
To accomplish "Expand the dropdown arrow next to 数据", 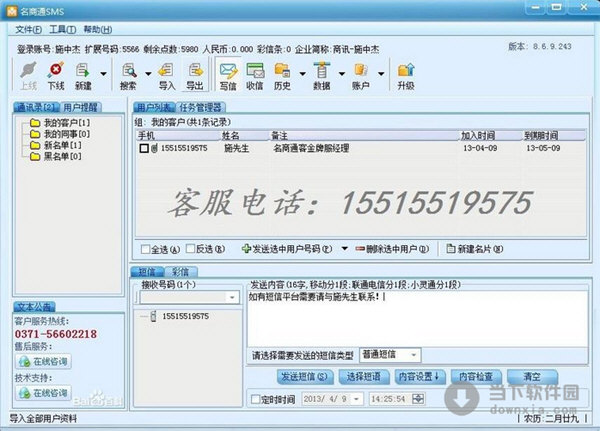I will pos(342,73).
